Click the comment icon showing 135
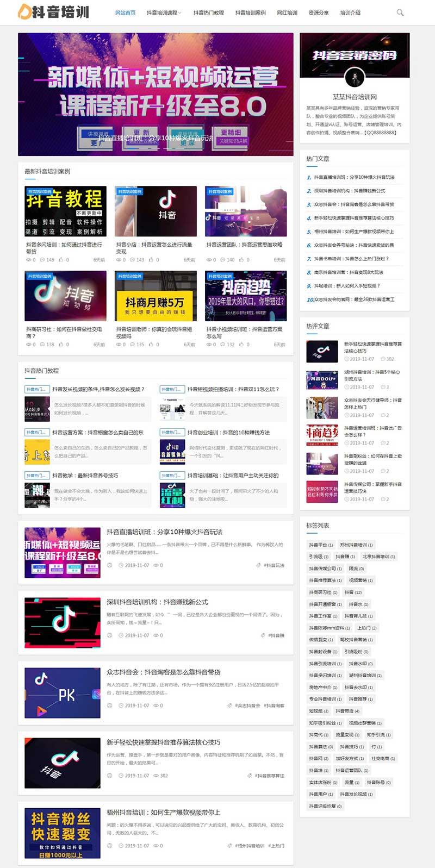Viewport: 435px width, 868px height. coord(133,345)
